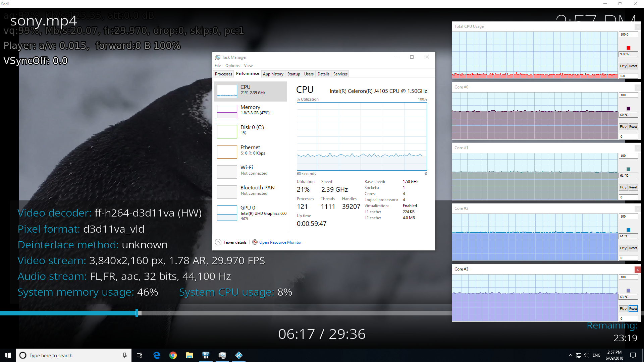Close the Core #3 graph window

pyautogui.click(x=638, y=269)
